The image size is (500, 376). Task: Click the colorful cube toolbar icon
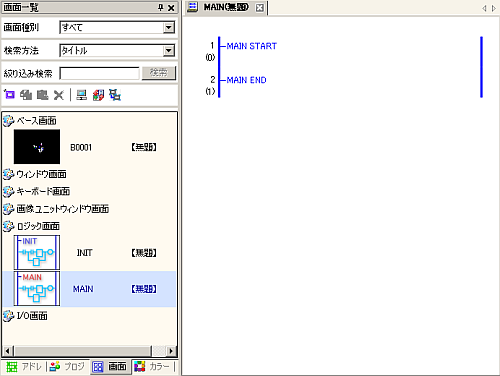click(98, 95)
